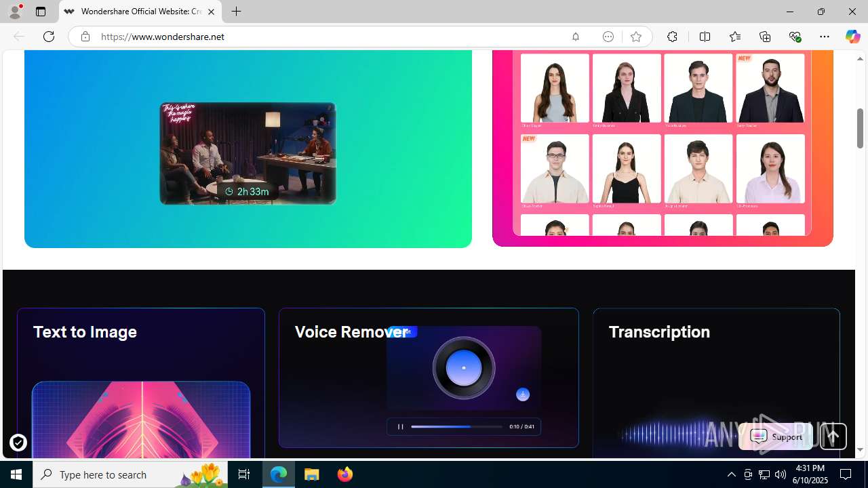Image resolution: width=868 pixels, height=488 pixels.
Task: Open Browser essentials heart icon
Action: click(x=795, y=37)
